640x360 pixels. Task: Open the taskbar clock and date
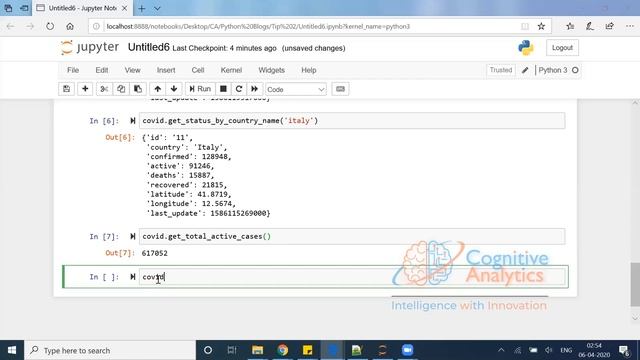(594, 350)
